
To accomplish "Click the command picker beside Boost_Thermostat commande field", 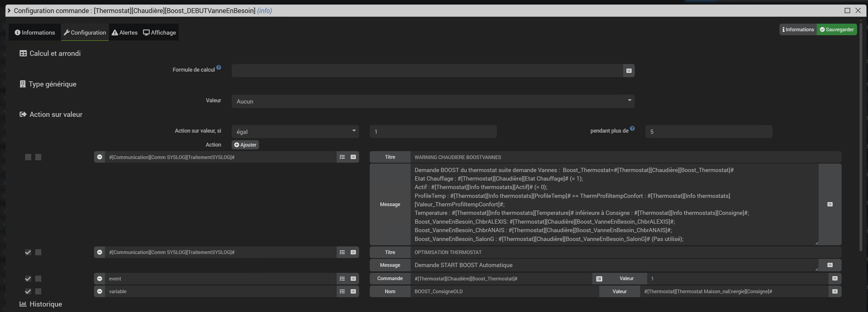I will click(x=599, y=279).
